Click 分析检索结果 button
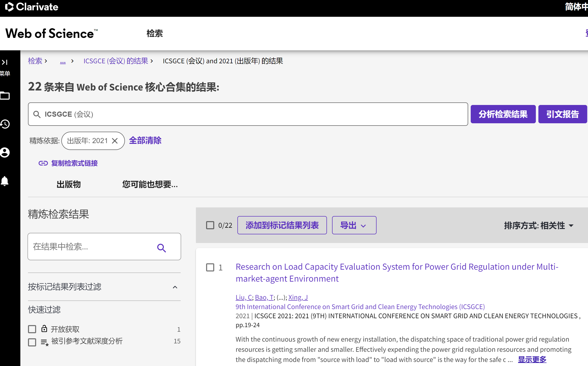588x366 pixels. click(503, 114)
